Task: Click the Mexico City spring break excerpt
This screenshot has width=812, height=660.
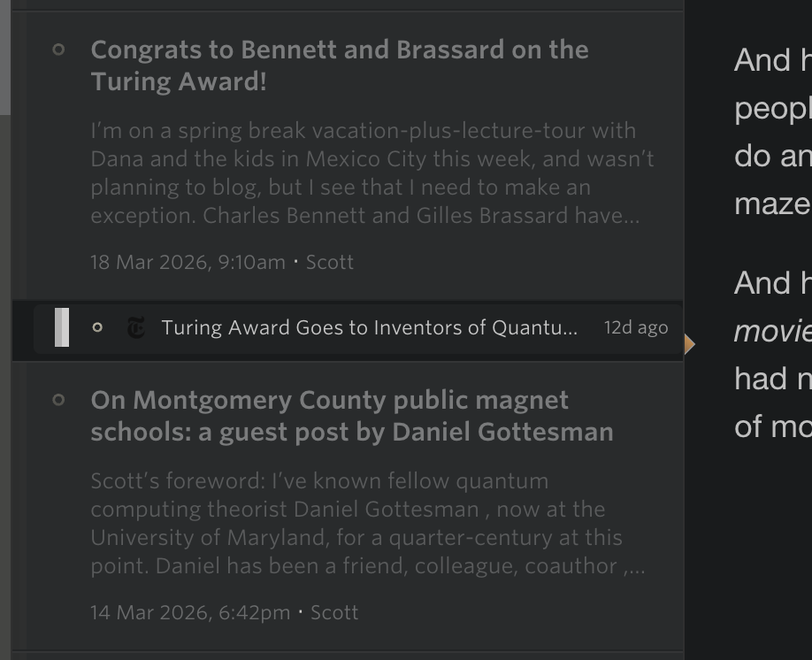Action: point(372,173)
